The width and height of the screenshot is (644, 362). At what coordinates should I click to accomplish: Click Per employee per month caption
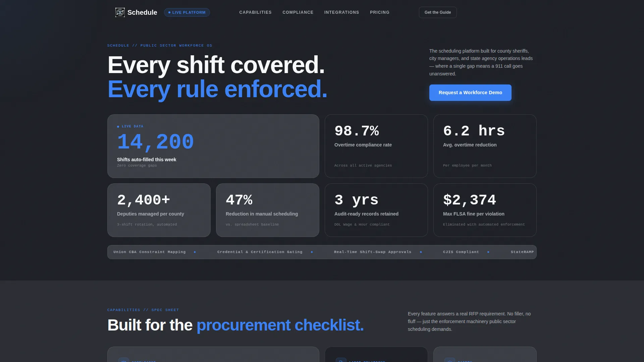467,166
